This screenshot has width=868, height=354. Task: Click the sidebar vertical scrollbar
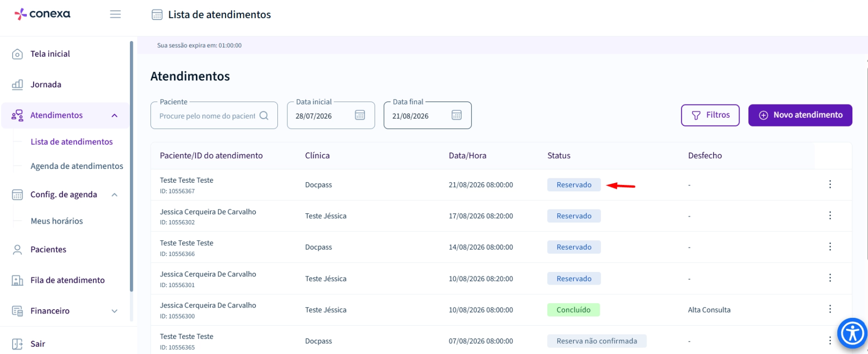(131, 166)
